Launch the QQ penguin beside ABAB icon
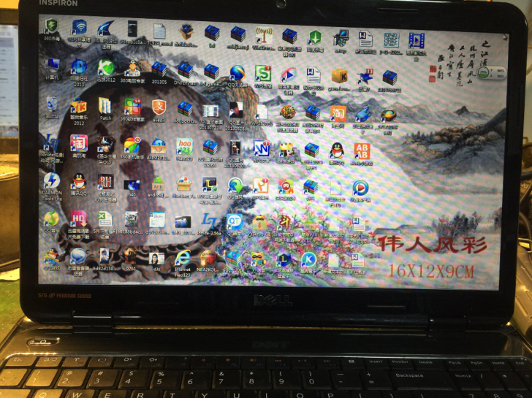This screenshot has height=398, width=532. (337, 151)
